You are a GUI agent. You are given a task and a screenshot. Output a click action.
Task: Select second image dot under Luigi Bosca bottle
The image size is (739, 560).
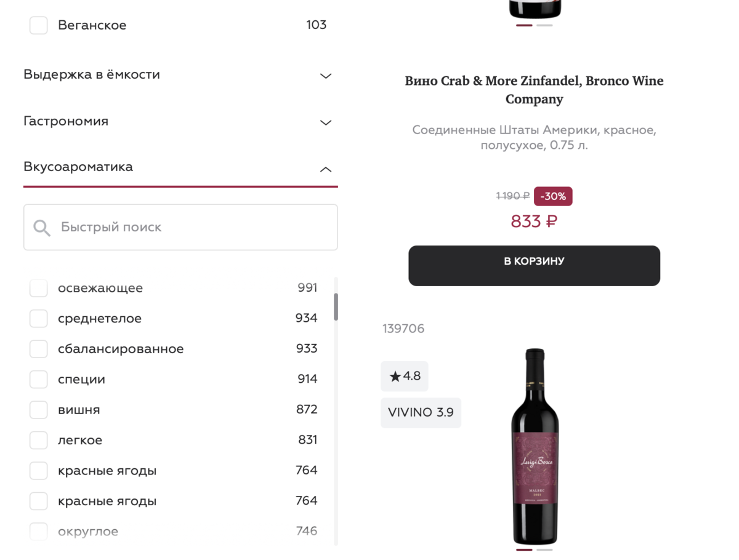pyautogui.click(x=544, y=550)
